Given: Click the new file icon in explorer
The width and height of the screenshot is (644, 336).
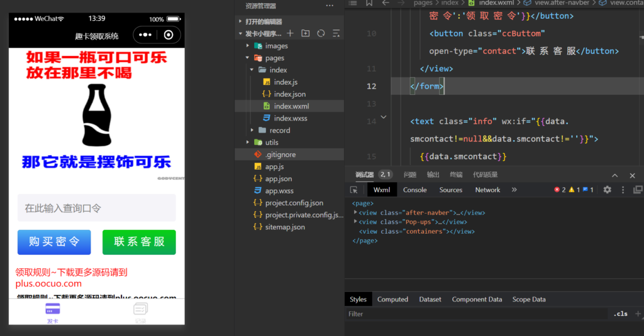Looking at the screenshot, I should [x=290, y=33].
